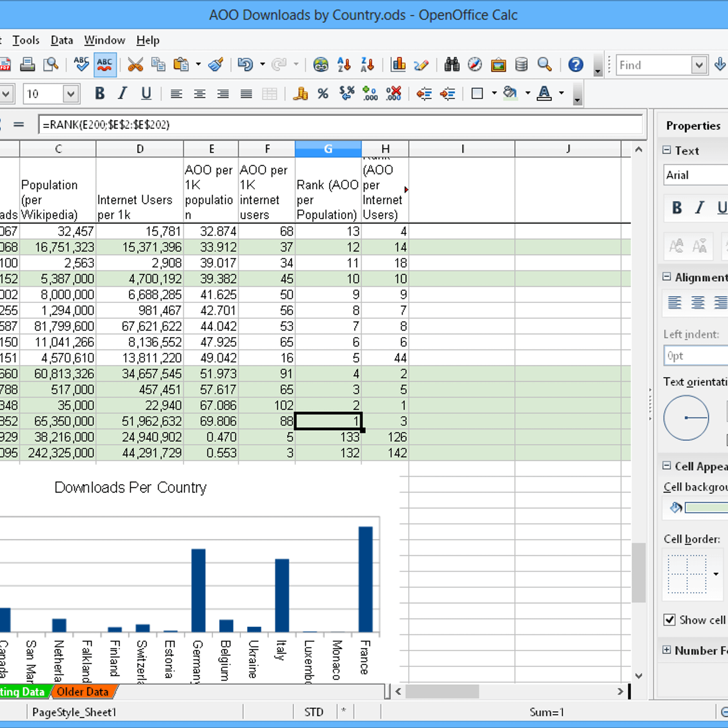
Task: Sort ascending with the A-Z icon
Action: coord(344,65)
